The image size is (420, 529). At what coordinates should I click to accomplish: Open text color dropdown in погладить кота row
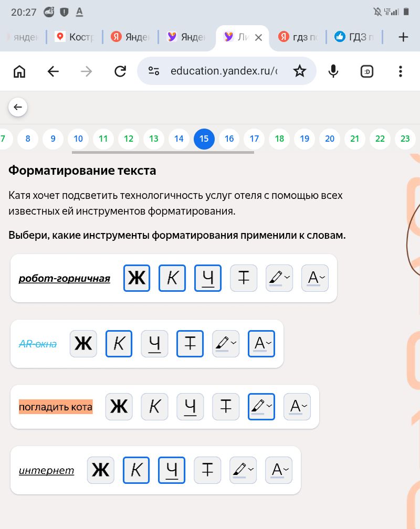tap(297, 407)
